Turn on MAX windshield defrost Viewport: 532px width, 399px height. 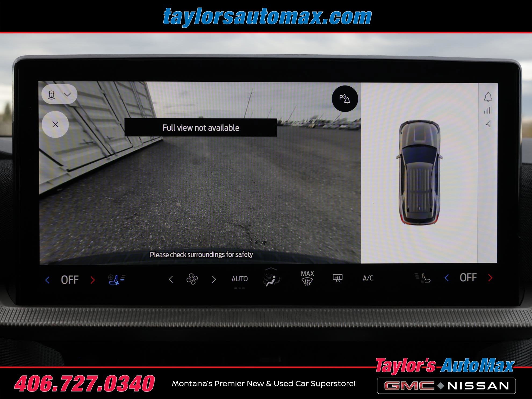pyautogui.click(x=307, y=278)
